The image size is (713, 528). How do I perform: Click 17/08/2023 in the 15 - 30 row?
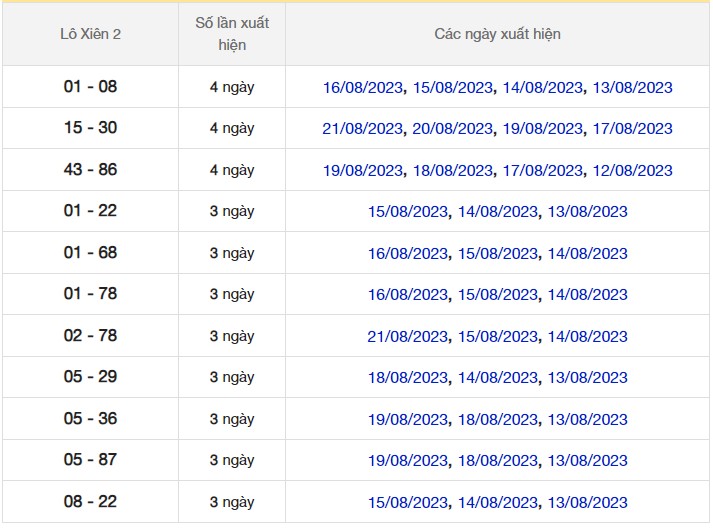[632, 129]
